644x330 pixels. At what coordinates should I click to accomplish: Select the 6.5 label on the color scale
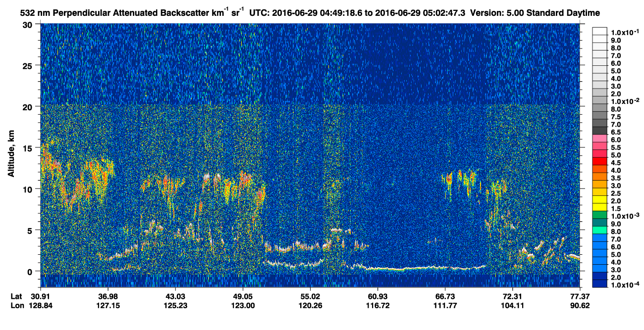(x=616, y=132)
